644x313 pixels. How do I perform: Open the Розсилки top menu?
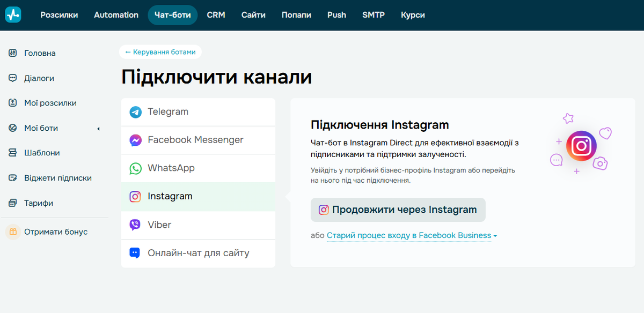tap(59, 15)
